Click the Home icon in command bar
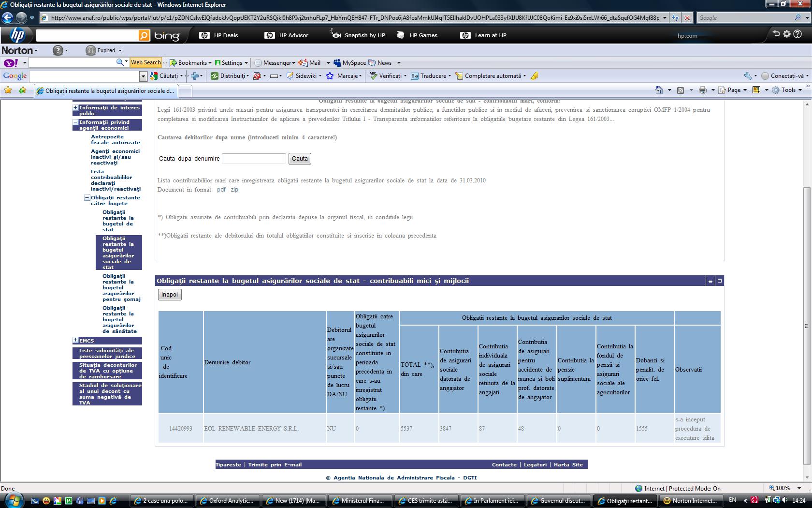The image size is (812, 508). point(659,90)
